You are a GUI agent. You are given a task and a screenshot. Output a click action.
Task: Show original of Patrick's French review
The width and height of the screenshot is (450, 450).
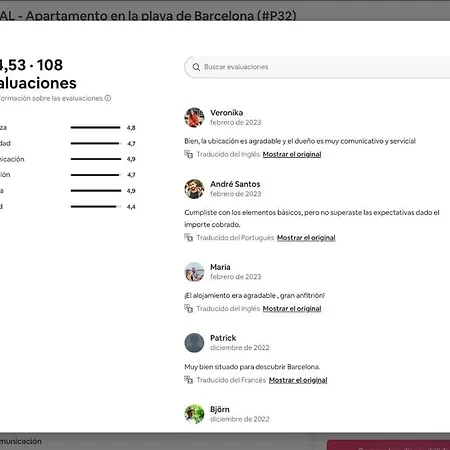(298, 380)
